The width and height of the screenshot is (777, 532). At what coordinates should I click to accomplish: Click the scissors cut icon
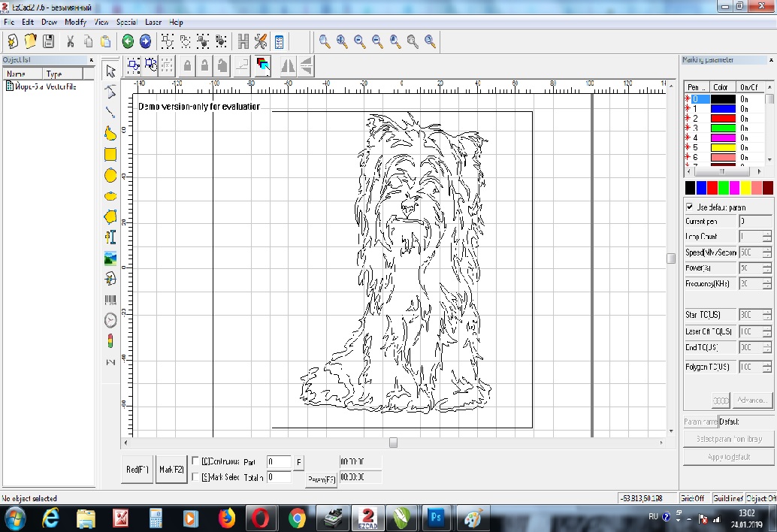(71, 41)
